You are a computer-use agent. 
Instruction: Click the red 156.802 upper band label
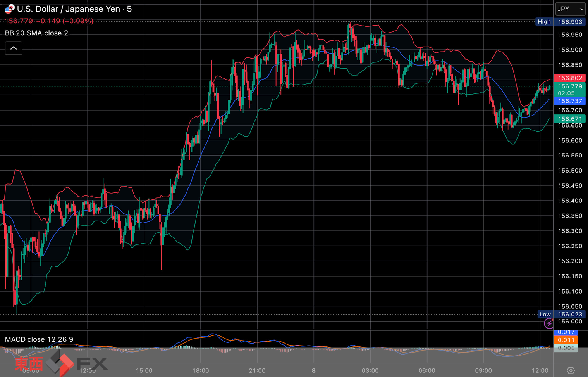[x=570, y=78]
